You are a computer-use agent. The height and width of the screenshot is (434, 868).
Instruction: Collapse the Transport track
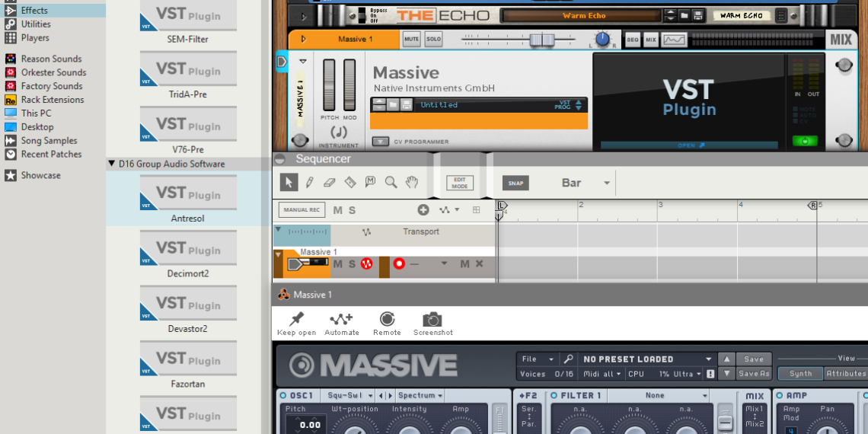tap(279, 229)
